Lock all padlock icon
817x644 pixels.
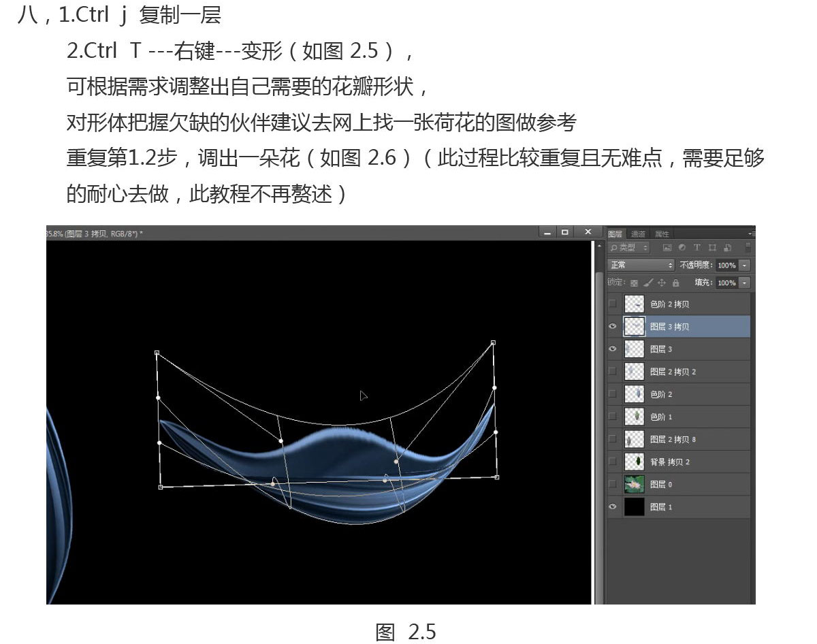click(675, 283)
